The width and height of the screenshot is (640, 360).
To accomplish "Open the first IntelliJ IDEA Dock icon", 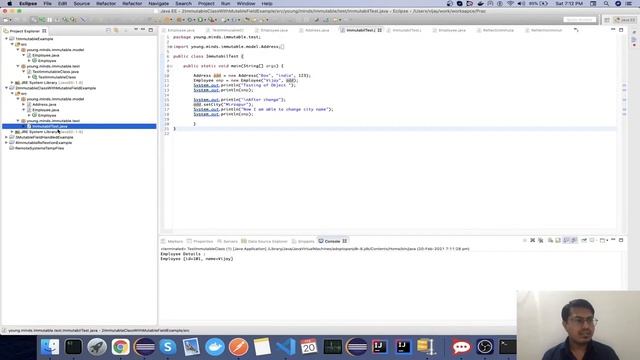I will tap(380, 347).
